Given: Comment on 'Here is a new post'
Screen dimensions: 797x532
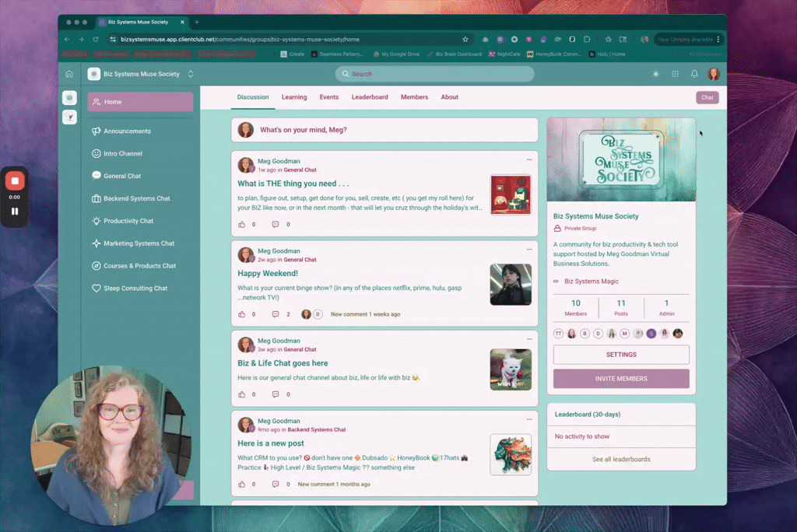Looking at the screenshot, I should point(276,485).
